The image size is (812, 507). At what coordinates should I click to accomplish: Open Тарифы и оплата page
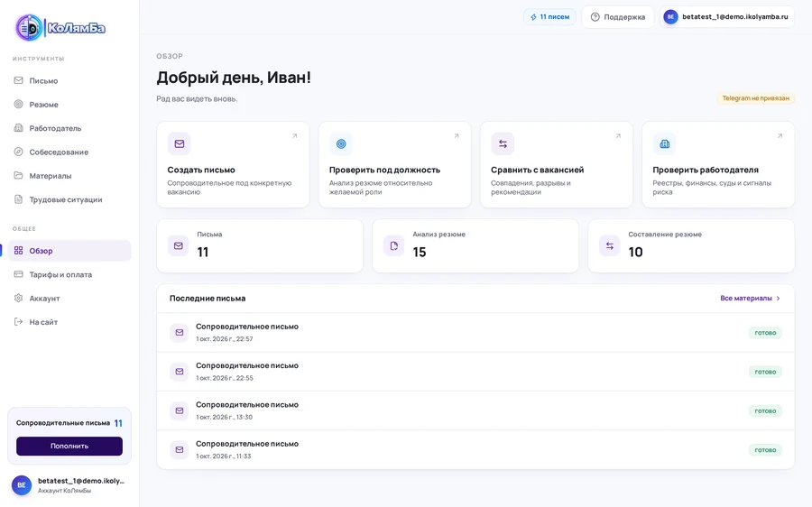69,274
